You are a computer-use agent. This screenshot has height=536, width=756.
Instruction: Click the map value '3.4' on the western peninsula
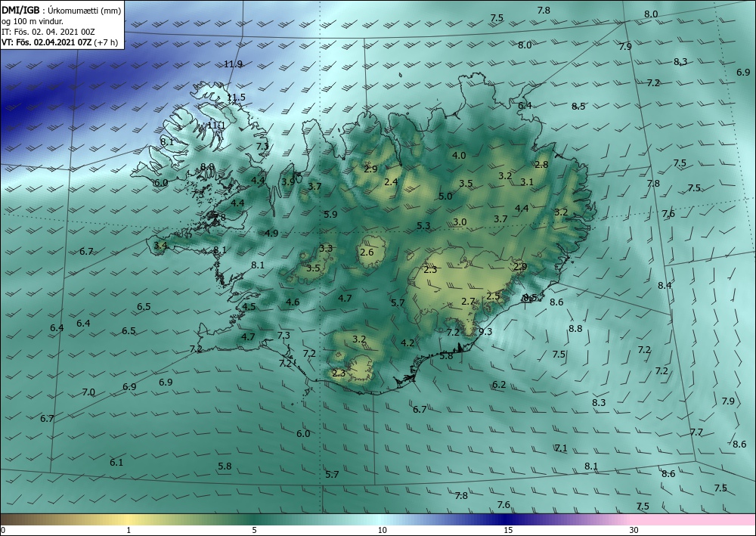pyautogui.click(x=160, y=246)
